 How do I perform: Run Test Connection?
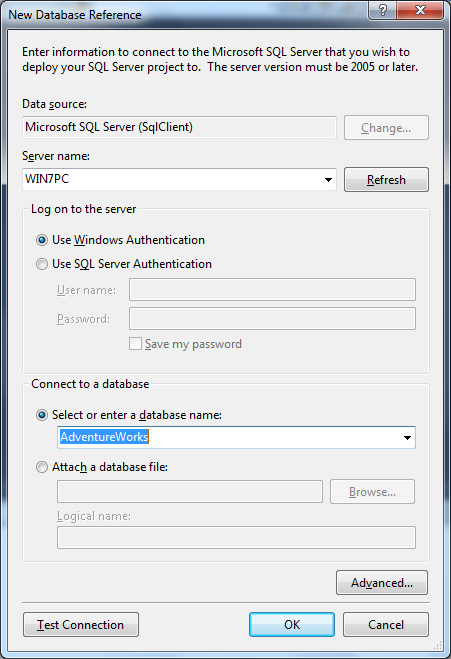pyautogui.click(x=81, y=625)
